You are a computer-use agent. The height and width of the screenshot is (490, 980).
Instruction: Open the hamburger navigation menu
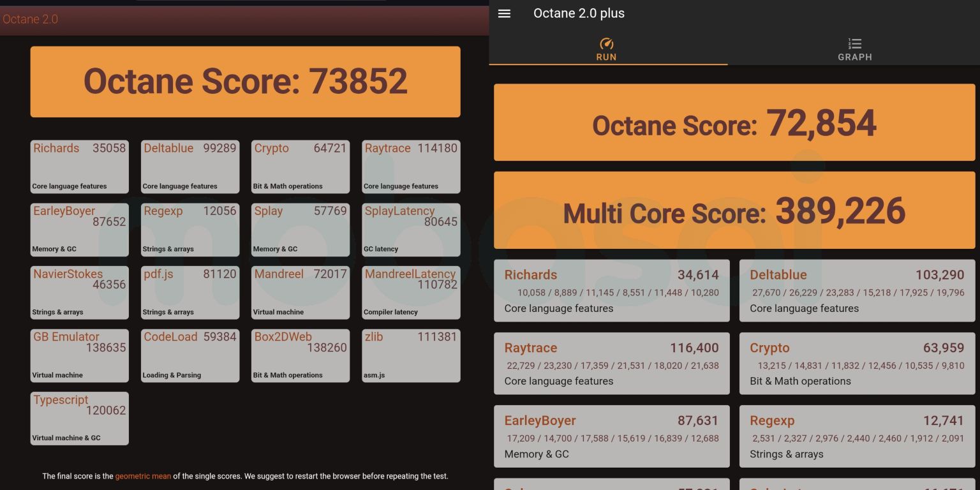point(504,13)
